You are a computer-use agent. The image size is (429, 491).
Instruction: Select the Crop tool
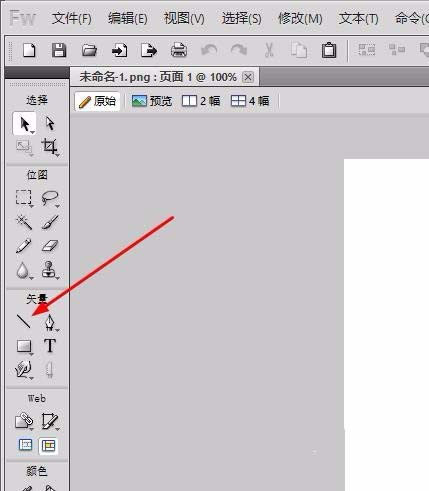(50, 147)
